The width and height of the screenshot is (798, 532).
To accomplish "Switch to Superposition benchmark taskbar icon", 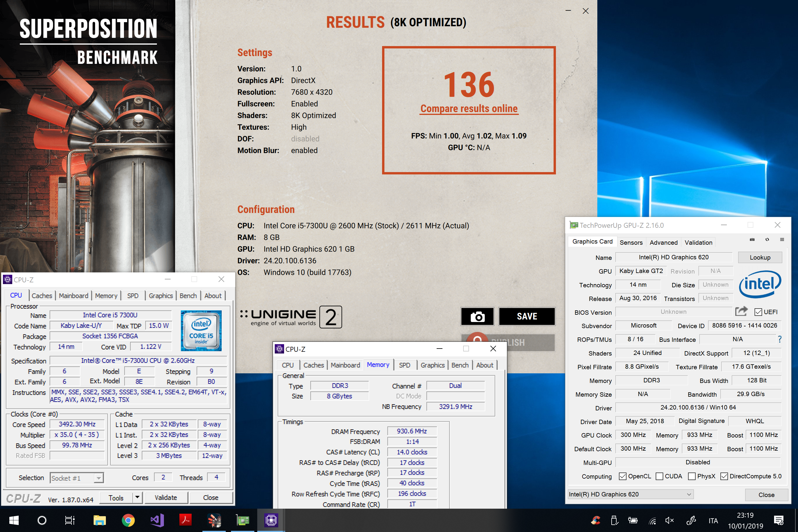I will [x=214, y=520].
